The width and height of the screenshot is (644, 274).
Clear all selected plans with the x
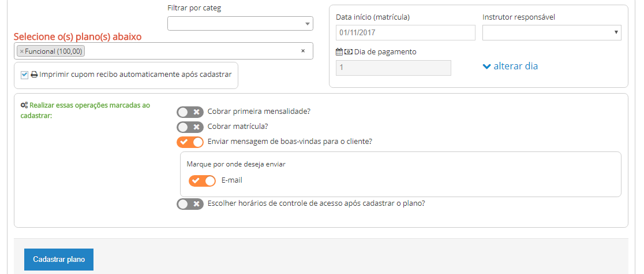click(x=302, y=51)
